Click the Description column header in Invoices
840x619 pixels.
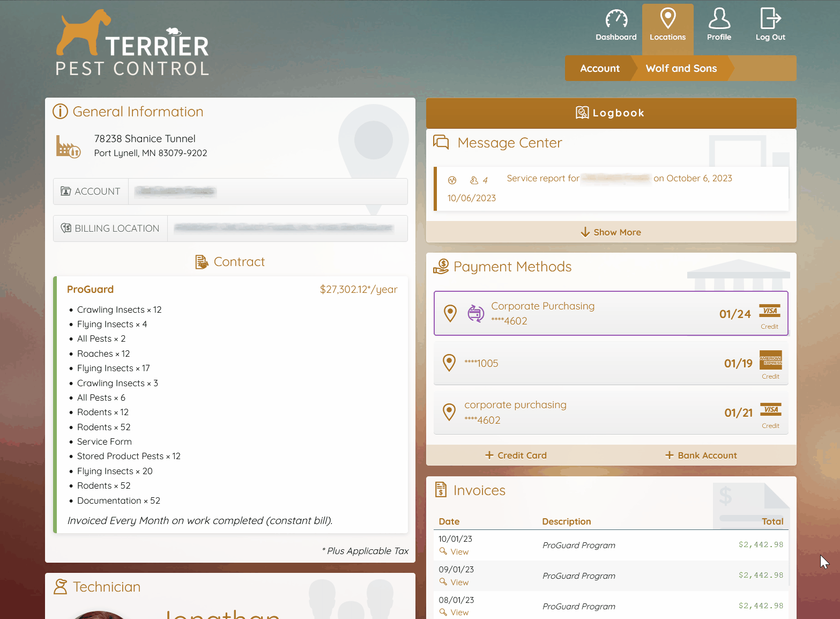[567, 521]
